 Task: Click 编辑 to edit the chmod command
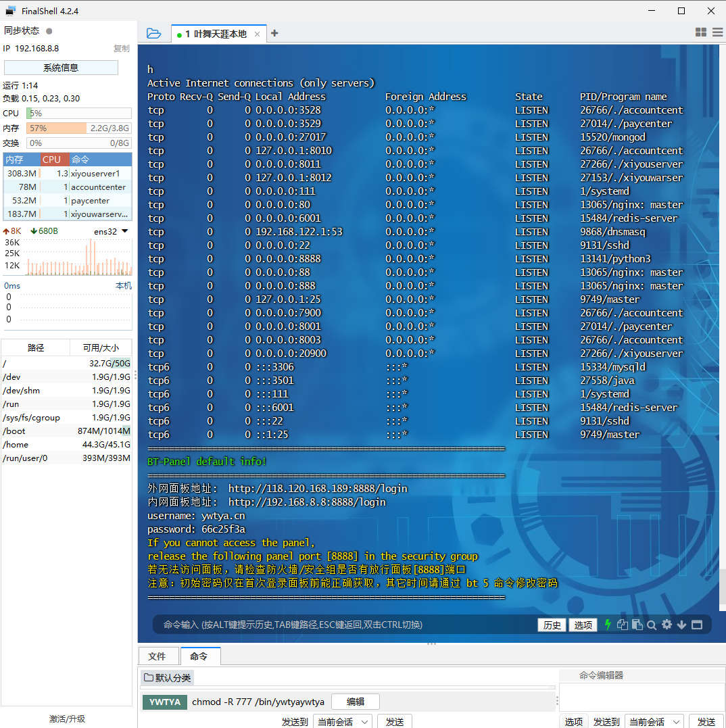click(x=356, y=702)
